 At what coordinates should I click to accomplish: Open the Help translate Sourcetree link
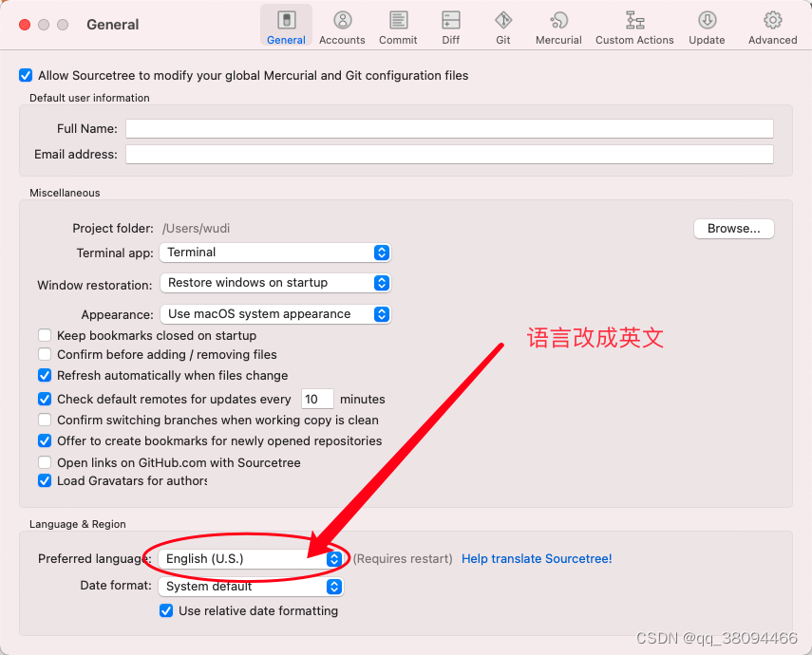pos(537,558)
